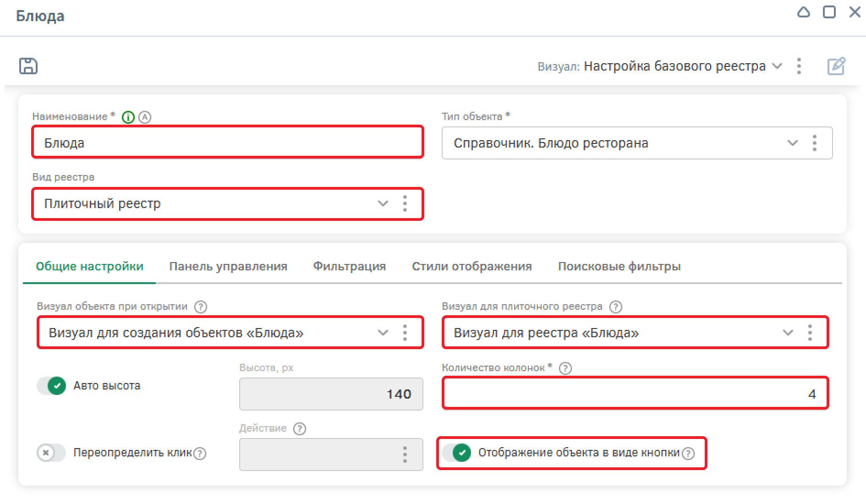Switch to the Панель управления tab
Screen dimensions: 866x504
pos(228,266)
